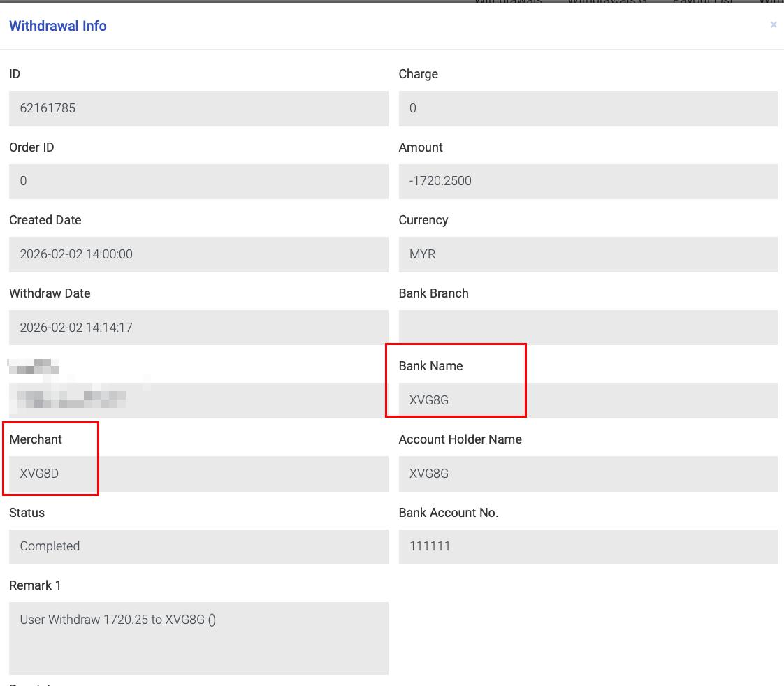Select the Account Holder Name field
Viewport: 784px width, 686px height.
(588, 474)
